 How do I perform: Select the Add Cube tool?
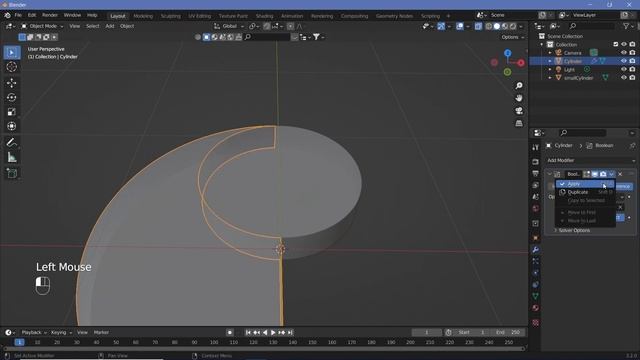click(11, 173)
